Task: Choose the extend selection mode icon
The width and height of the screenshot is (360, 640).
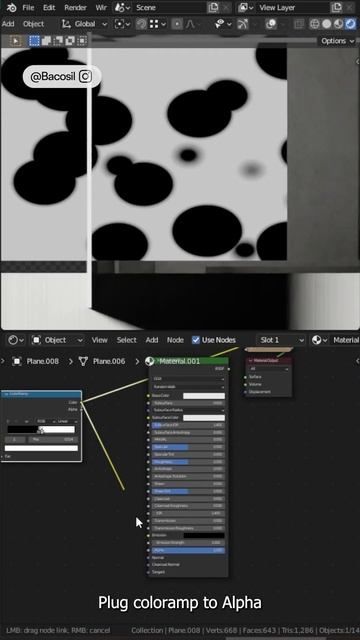Action: tap(46, 41)
